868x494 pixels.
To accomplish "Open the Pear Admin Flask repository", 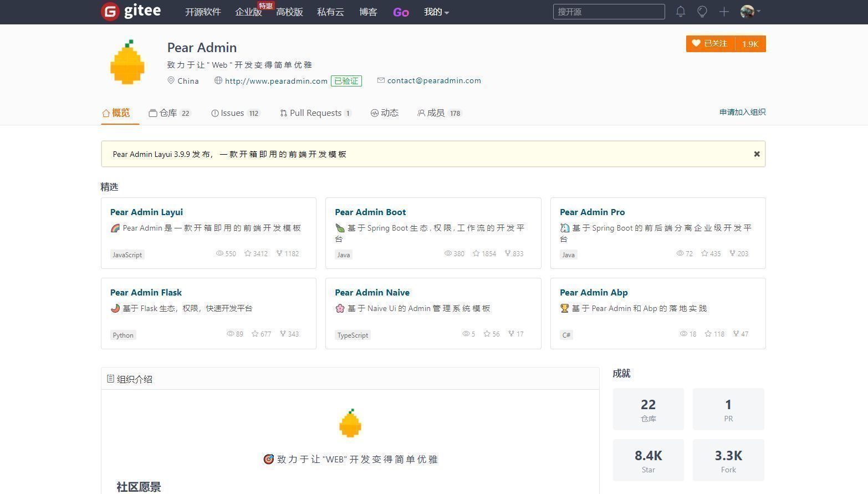I will pos(146,292).
